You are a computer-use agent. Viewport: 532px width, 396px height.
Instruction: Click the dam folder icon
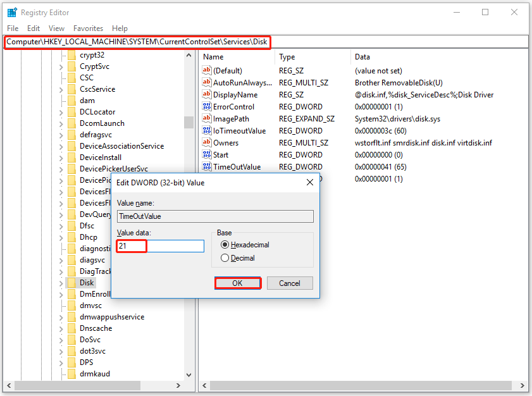pos(71,101)
